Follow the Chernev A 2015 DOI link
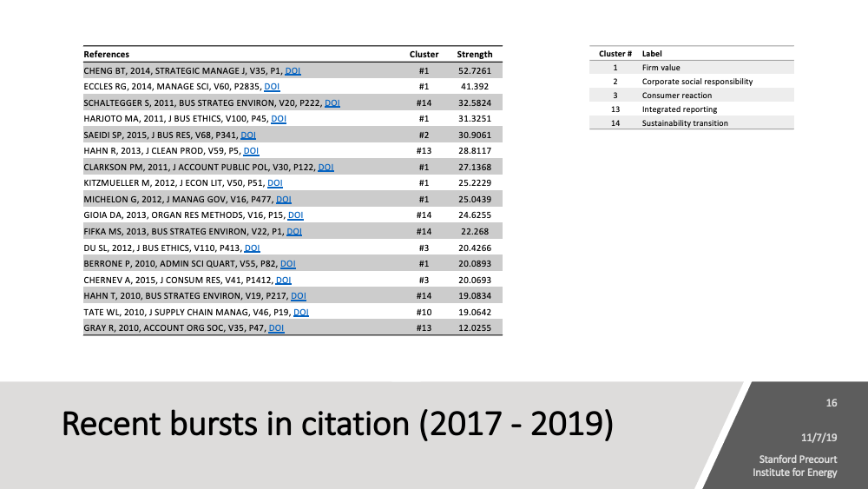Image resolution: width=868 pixels, height=489 pixels. pyautogui.click(x=283, y=280)
